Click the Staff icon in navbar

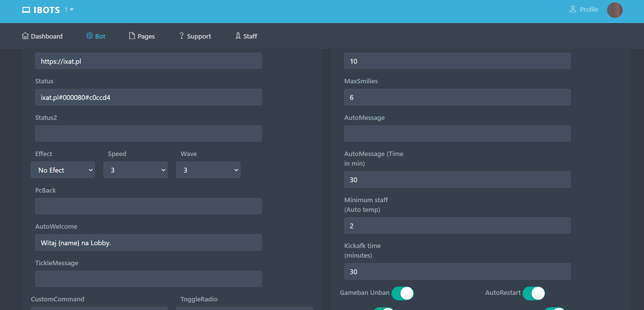tap(238, 36)
